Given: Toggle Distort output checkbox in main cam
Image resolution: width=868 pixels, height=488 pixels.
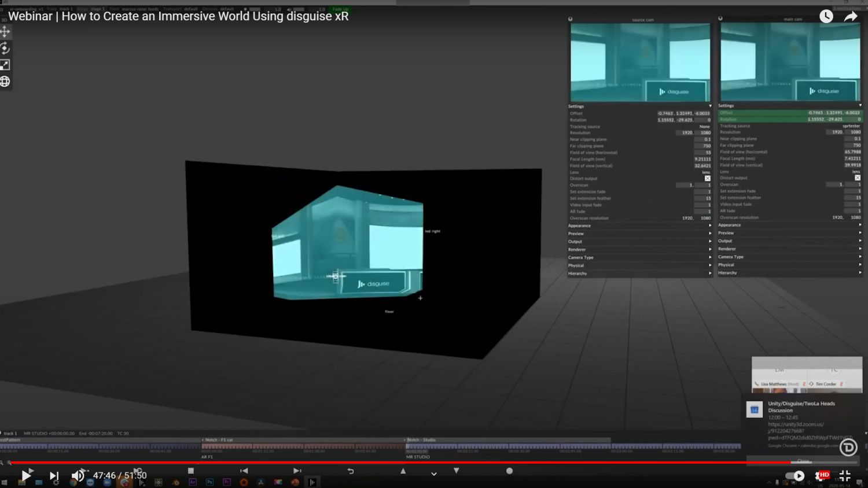Looking at the screenshot, I should [x=858, y=178].
